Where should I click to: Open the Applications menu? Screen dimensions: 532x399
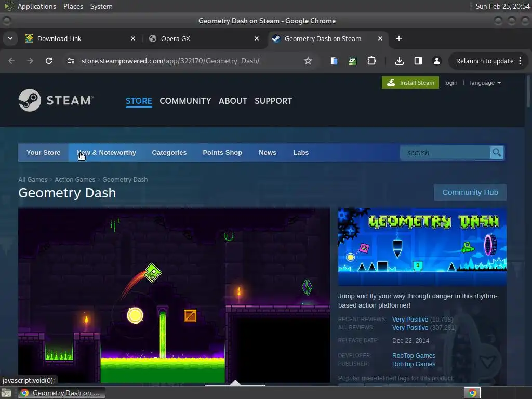[37, 6]
